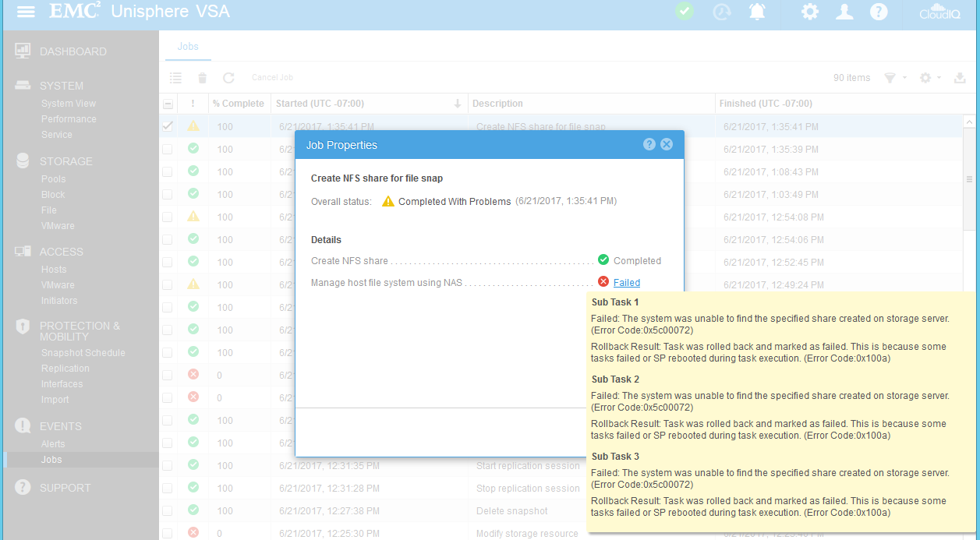Click the Description column header
Viewport: 980px width, 540px height.
pos(497,104)
